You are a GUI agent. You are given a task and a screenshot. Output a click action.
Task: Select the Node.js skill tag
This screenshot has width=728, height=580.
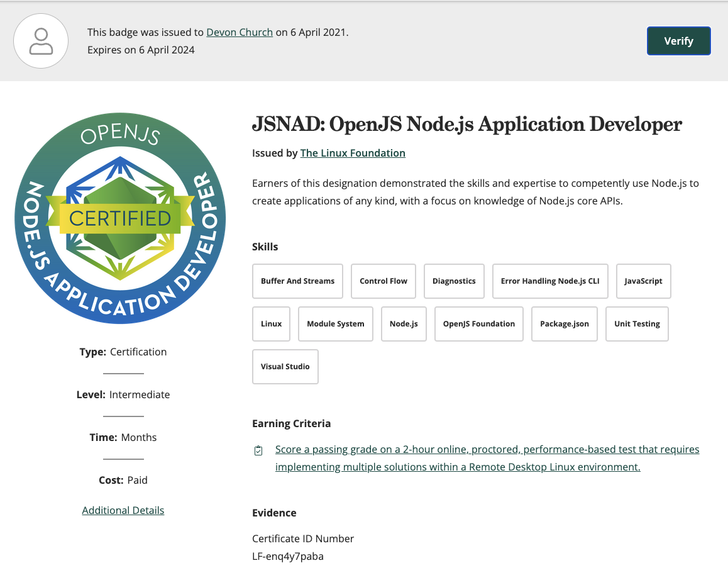(x=404, y=323)
